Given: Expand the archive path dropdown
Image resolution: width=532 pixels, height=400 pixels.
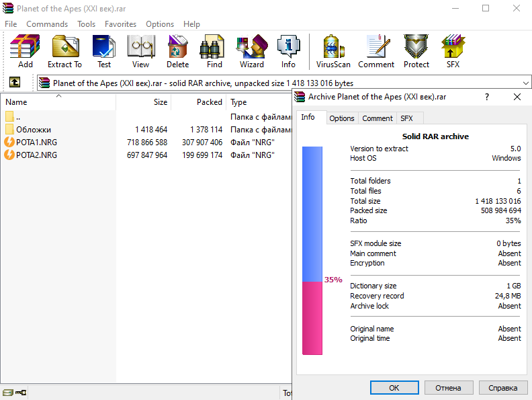Looking at the screenshot, I should (525, 83).
